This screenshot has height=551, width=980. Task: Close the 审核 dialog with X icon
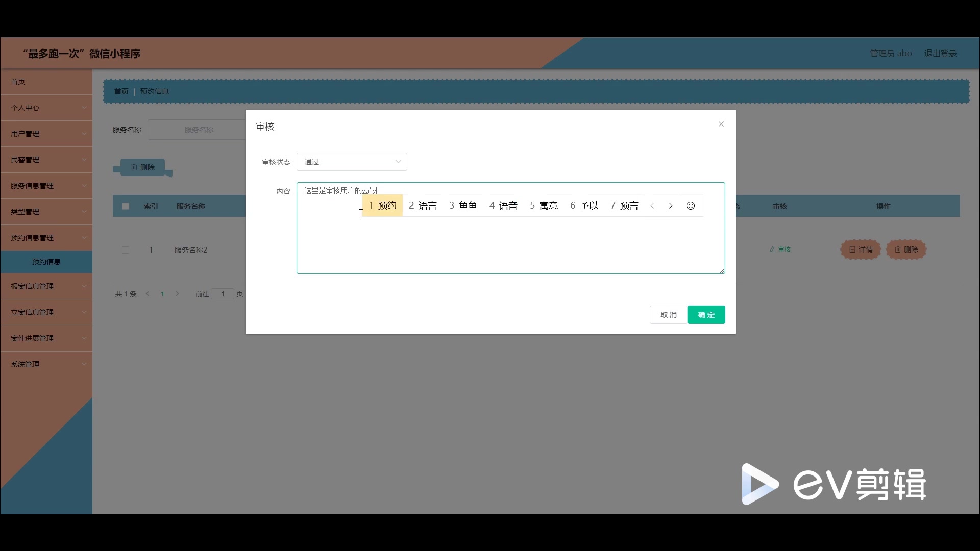pyautogui.click(x=721, y=124)
